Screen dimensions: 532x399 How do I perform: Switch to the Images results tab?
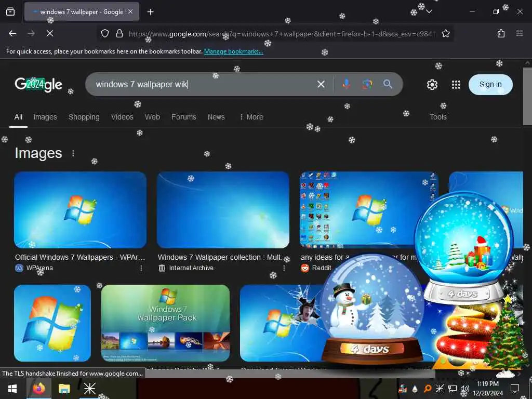point(45,117)
